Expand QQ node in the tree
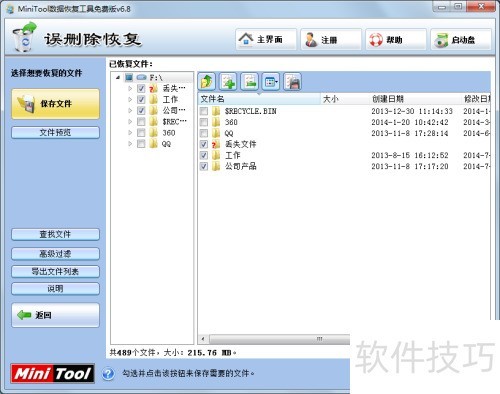 click(x=130, y=144)
